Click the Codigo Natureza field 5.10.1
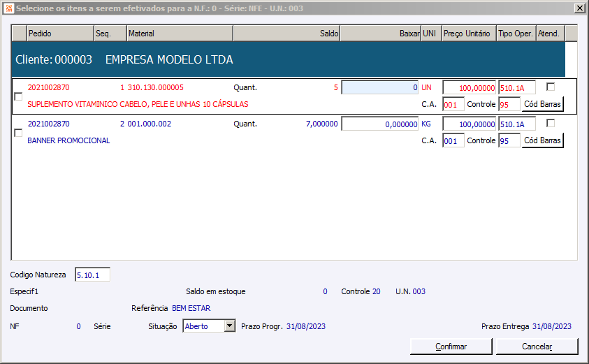The width and height of the screenshot is (589, 364). coord(92,275)
